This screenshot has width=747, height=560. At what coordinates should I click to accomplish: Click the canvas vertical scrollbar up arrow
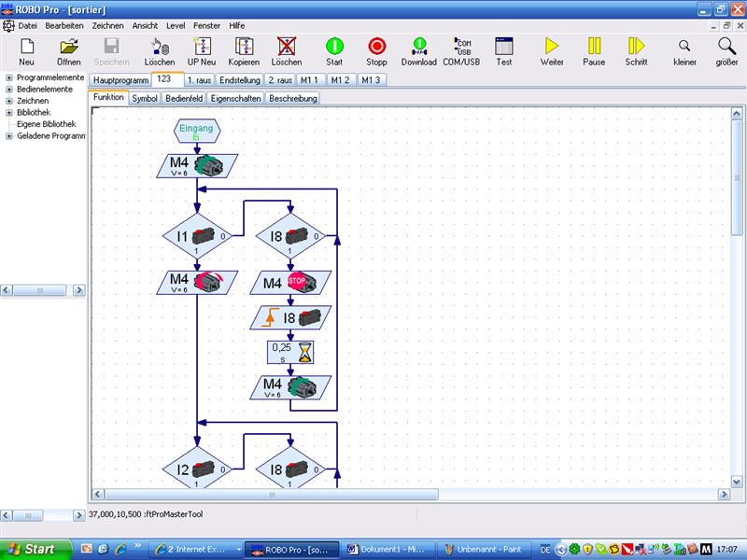[x=737, y=113]
